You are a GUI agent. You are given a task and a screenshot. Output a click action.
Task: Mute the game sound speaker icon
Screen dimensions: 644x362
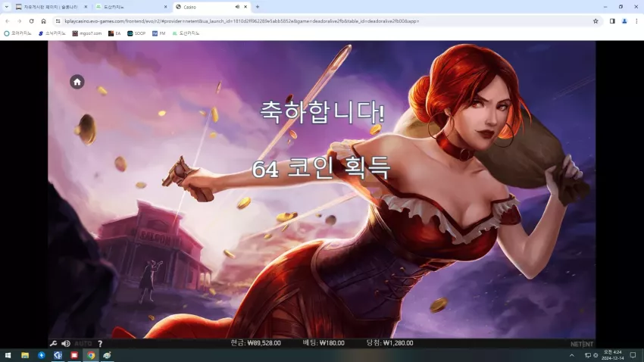(x=66, y=344)
